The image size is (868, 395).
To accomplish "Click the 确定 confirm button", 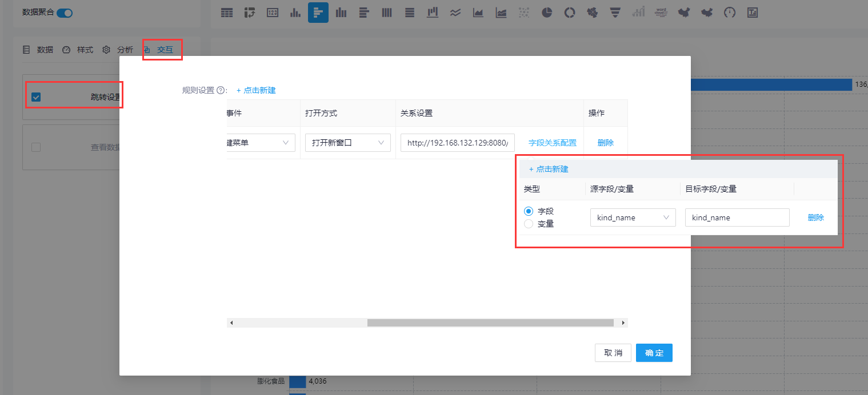I will (x=654, y=353).
